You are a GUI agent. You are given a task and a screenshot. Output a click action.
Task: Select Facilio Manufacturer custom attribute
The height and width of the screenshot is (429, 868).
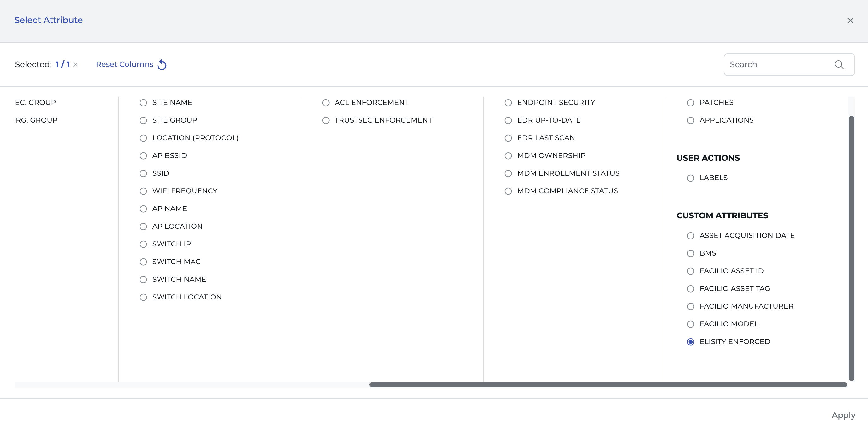click(x=690, y=306)
